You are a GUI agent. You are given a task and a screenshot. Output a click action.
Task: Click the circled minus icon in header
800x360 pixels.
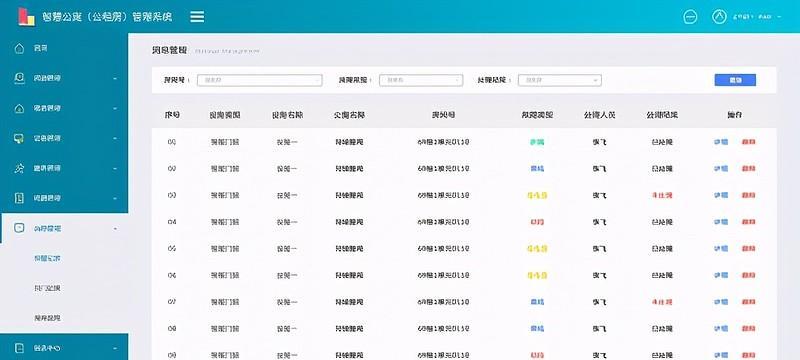click(x=690, y=16)
